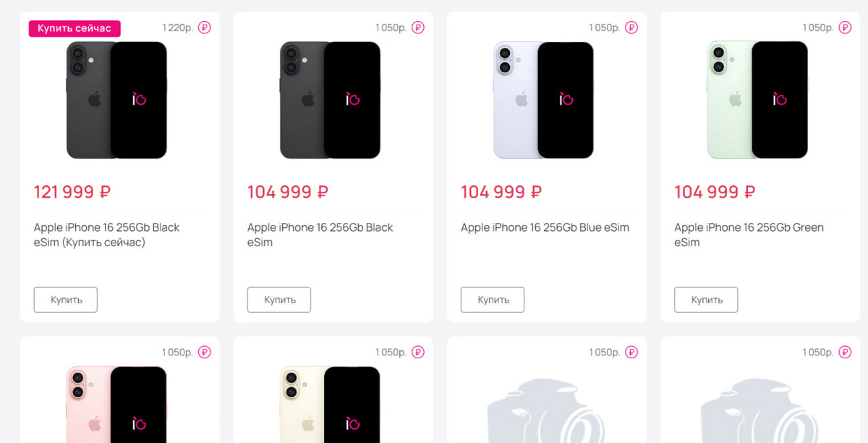
Task: Click bonus ruble icon on Green eSim card
Action: tap(845, 28)
